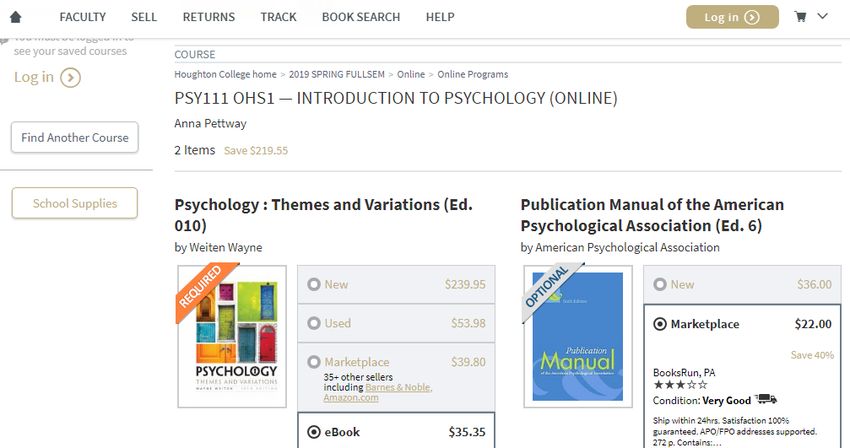Open the SELL menu item
This screenshot has width=850, height=448.
tap(144, 17)
